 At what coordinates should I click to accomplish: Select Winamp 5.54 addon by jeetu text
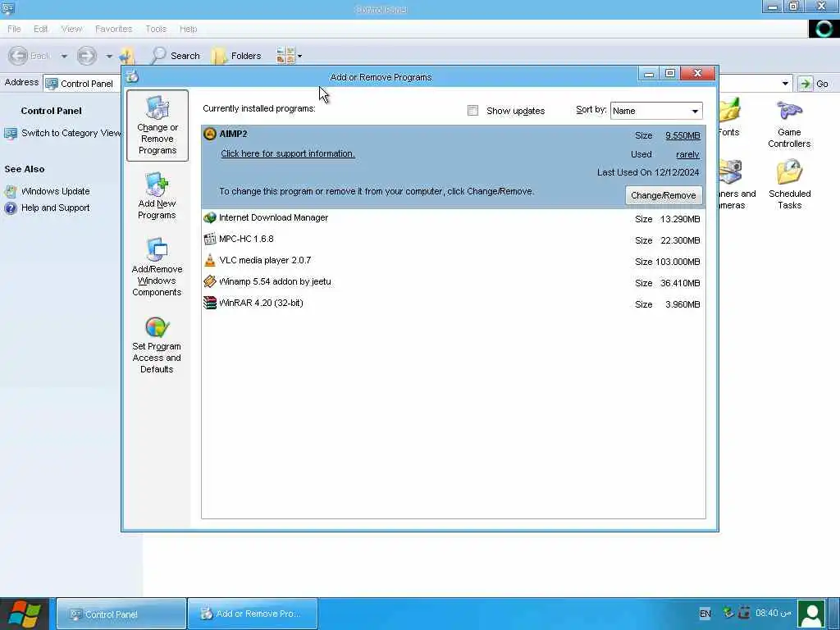[x=275, y=282]
